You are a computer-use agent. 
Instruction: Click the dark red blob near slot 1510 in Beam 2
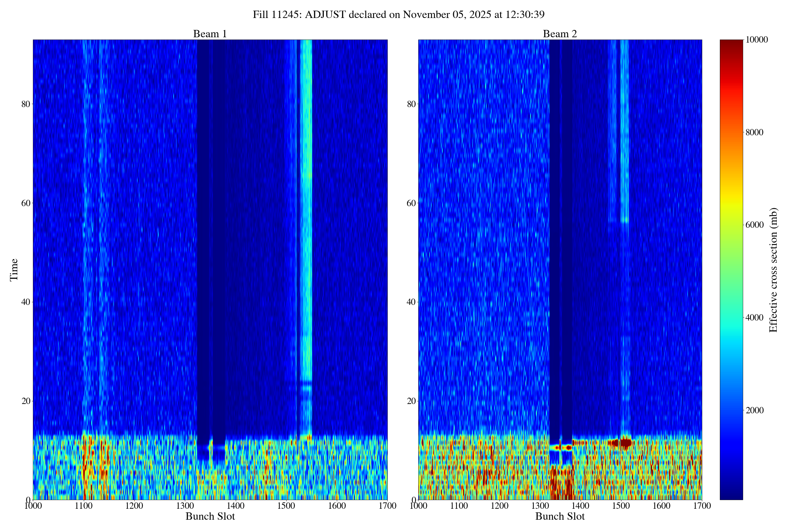(x=625, y=443)
